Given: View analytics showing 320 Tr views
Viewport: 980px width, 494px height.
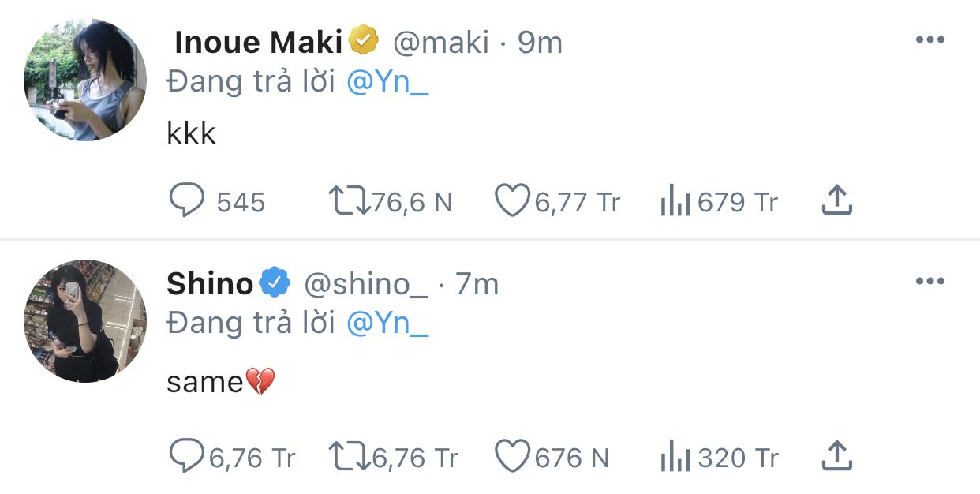Looking at the screenshot, I should [x=719, y=457].
